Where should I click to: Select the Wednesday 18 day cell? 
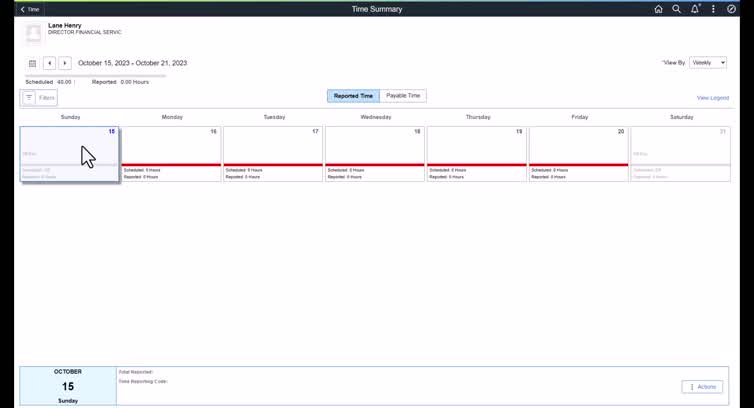coord(375,154)
